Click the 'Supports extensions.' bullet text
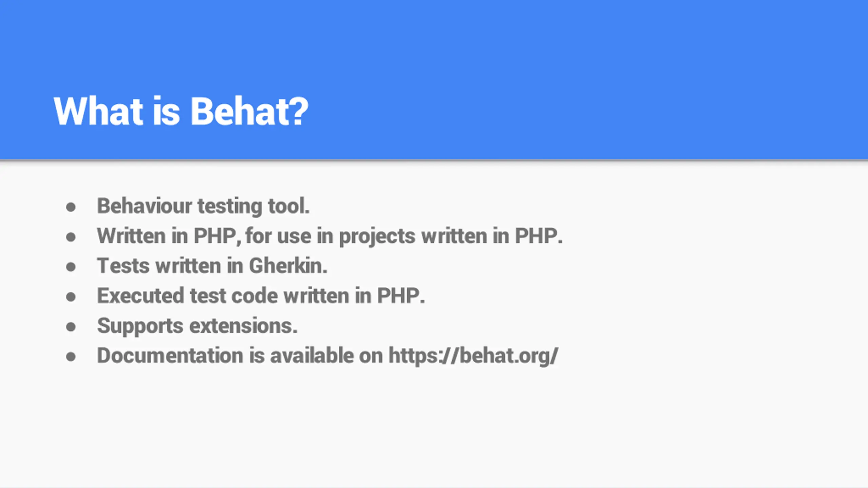Viewport: 868px width, 488px height. coord(197,326)
